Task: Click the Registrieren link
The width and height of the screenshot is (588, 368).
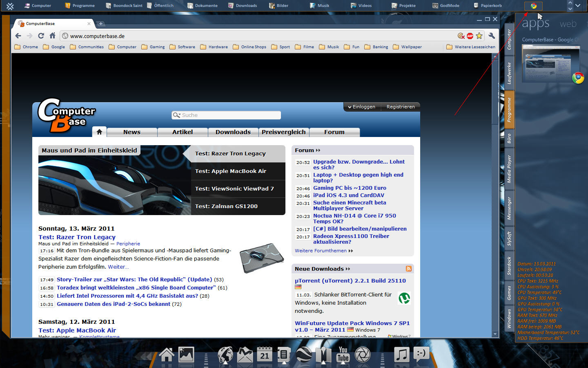Action: (x=401, y=107)
